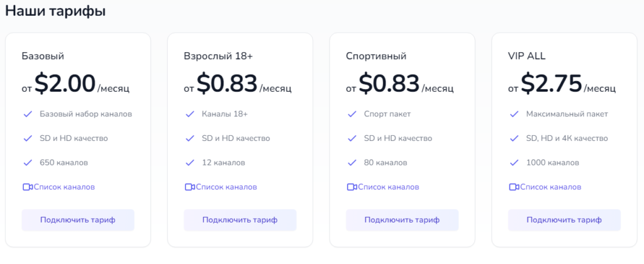Click camera icon in Базовый plan

(27, 187)
